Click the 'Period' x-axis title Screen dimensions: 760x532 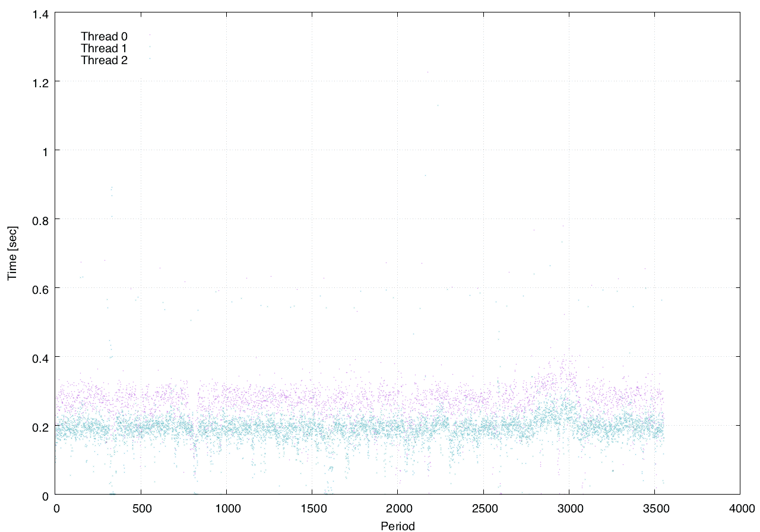pos(398,525)
